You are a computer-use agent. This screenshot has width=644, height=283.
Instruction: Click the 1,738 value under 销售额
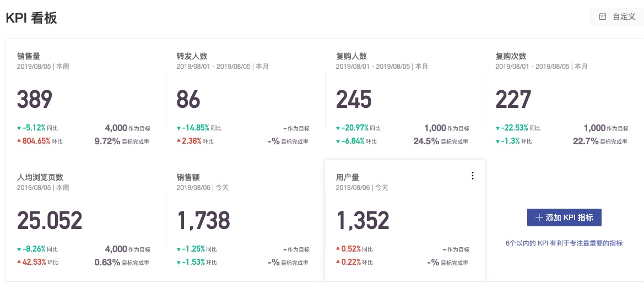203,220
